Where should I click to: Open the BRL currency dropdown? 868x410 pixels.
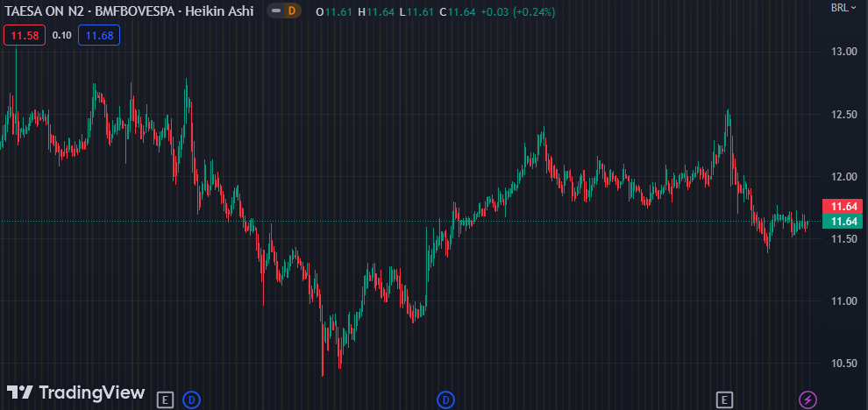tap(843, 8)
